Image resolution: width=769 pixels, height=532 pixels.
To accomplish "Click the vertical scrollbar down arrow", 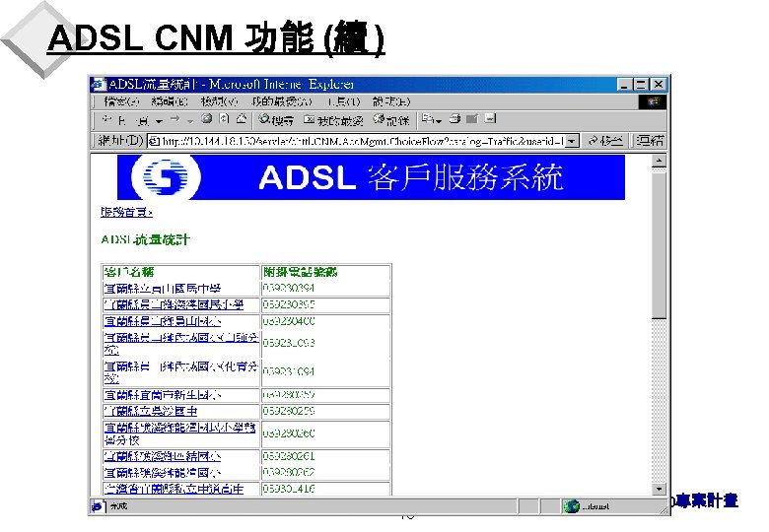I will (659, 489).
